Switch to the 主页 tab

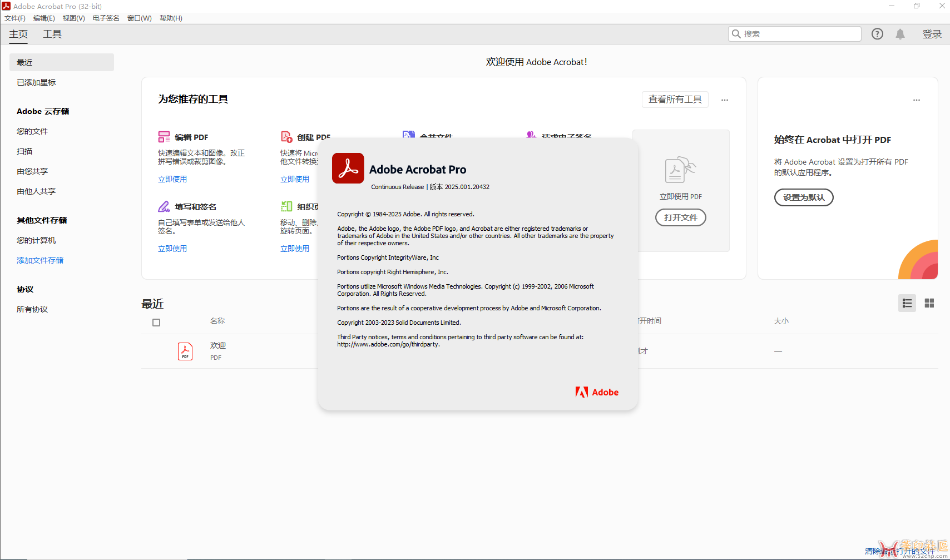point(18,34)
